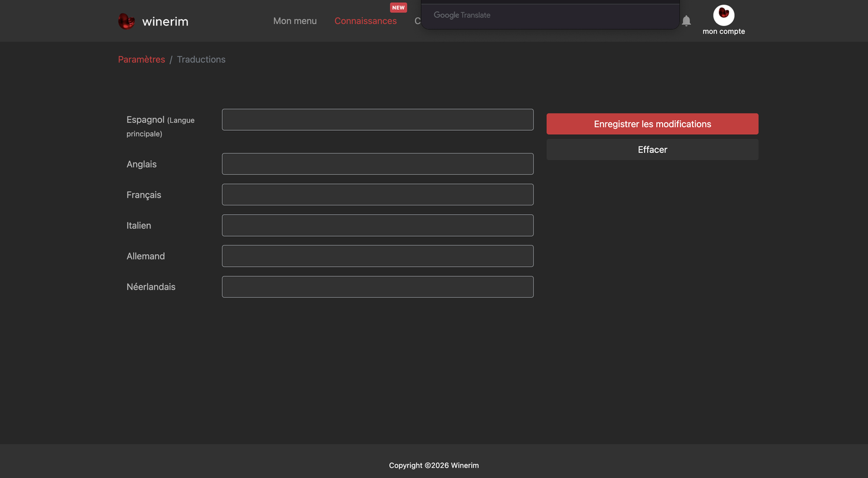Open the notifications bell
The width and height of the screenshot is (868, 478).
(x=686, y=21)
